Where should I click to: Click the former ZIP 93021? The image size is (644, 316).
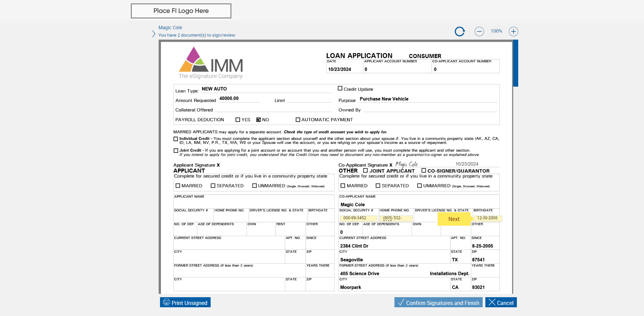coord(478,287)
